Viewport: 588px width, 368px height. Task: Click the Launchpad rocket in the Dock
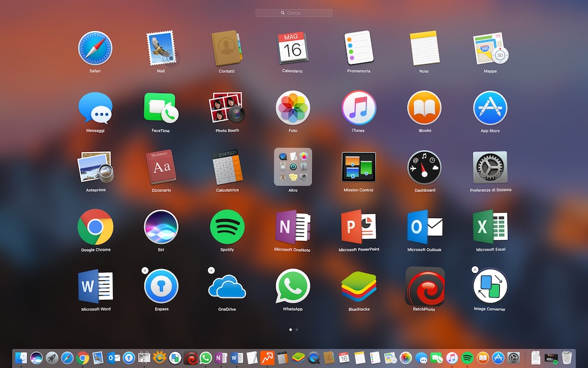[52, 358]
